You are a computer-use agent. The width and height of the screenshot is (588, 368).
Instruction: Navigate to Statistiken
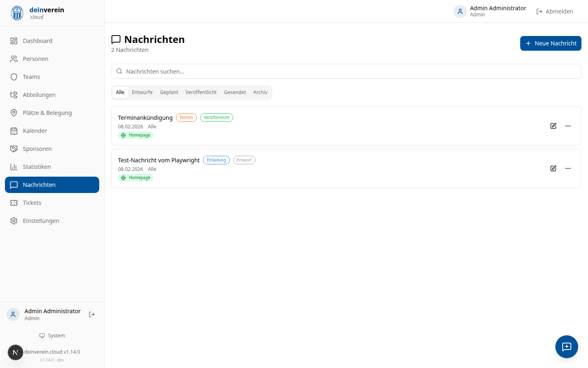click(37, 167)
